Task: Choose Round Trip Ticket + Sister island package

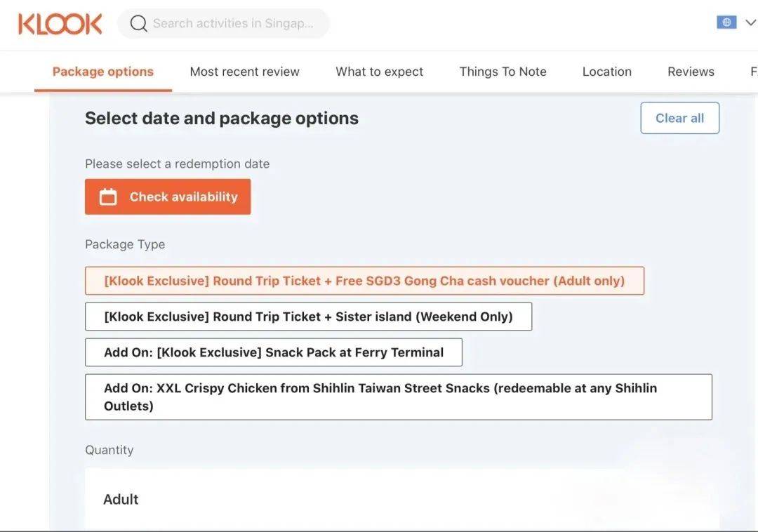Action: coord(308,317)
